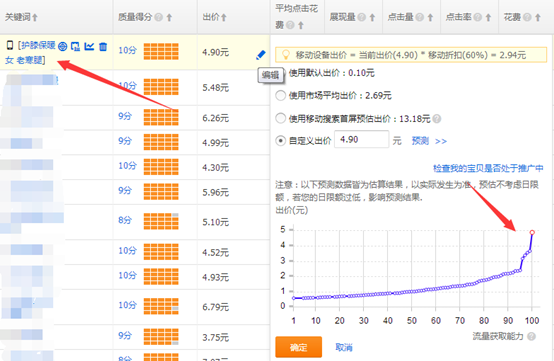Image resolution: width=554 pixels, height=361 pixels.
Task: Select 使用移动搜索首屏预估出价 radio option
Action: (x=280, y=118)
